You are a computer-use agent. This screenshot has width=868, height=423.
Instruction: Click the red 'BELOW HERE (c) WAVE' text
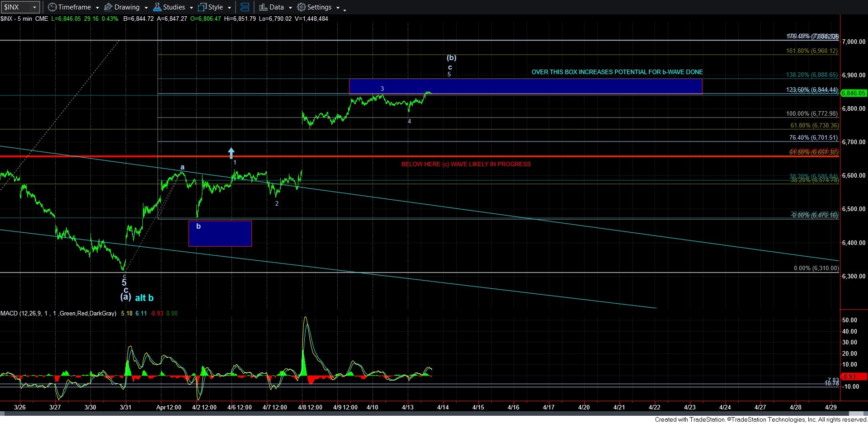coord(466,164)
